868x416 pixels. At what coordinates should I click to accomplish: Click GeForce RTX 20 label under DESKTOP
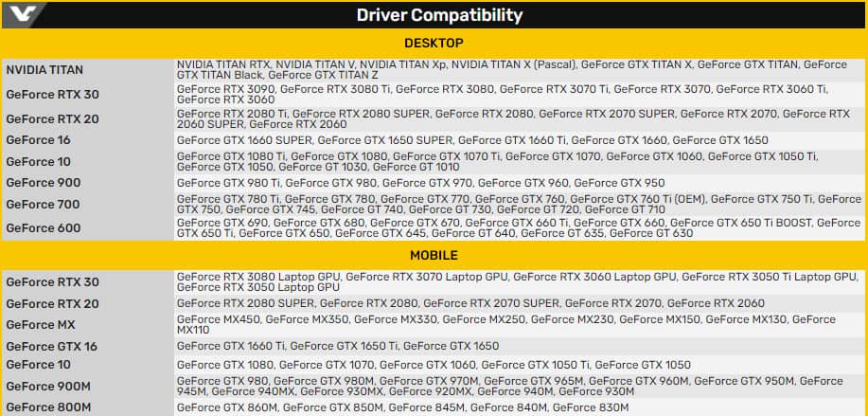pyautogui.click(x=53, y=119)
